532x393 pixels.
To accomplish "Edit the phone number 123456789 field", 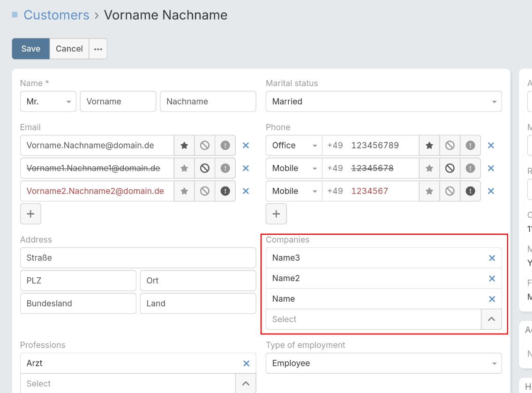I will 383,146.
